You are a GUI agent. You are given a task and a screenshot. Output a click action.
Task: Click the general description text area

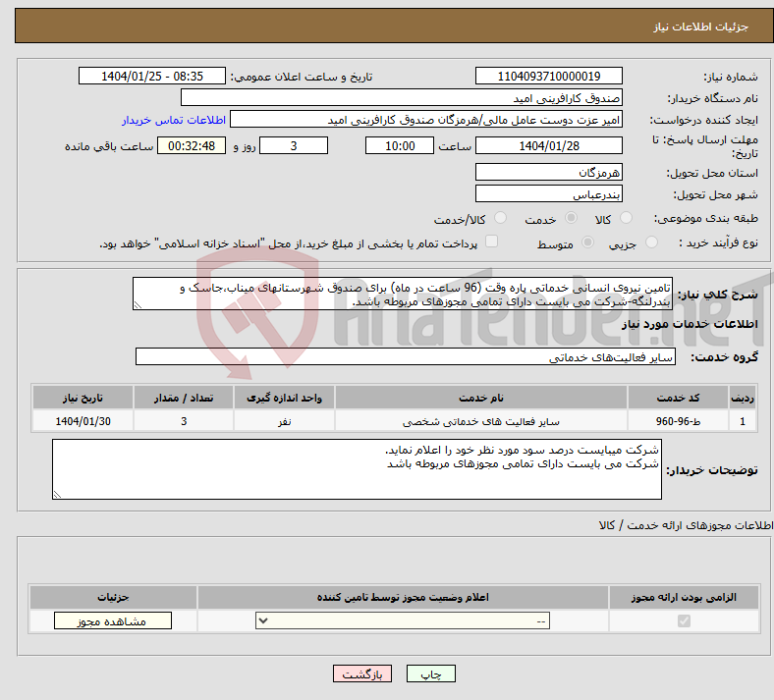tap(403, 294)
